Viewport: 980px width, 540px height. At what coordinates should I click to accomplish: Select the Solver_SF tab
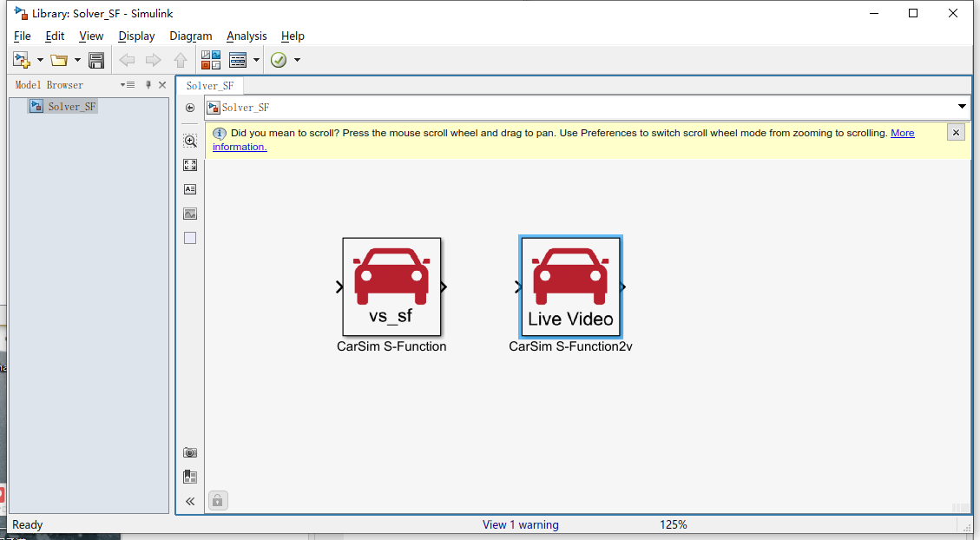(210, 86)
